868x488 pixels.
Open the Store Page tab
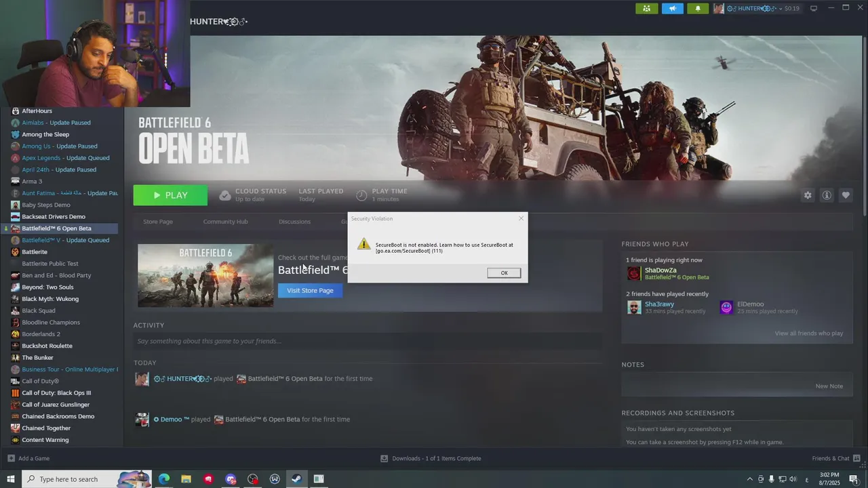158,222
